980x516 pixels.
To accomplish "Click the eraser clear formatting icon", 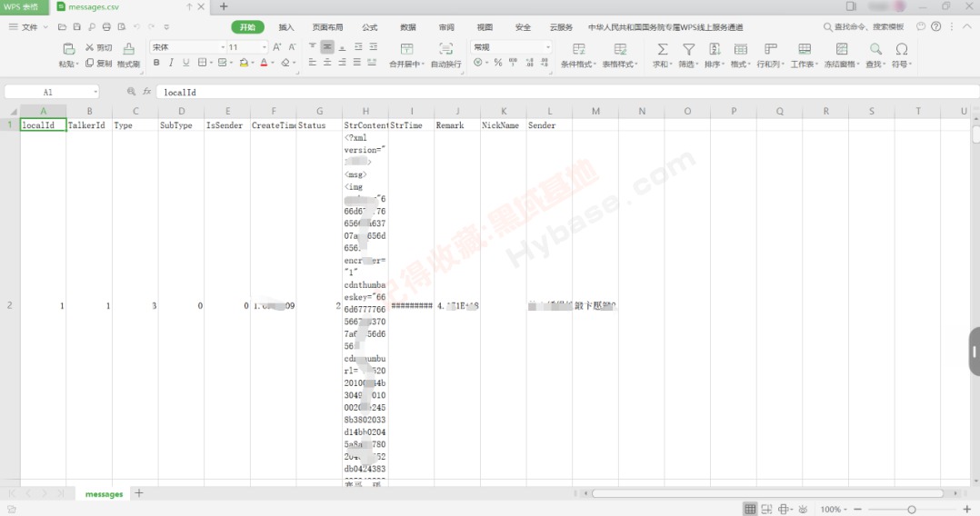I will tap(285, 63).
